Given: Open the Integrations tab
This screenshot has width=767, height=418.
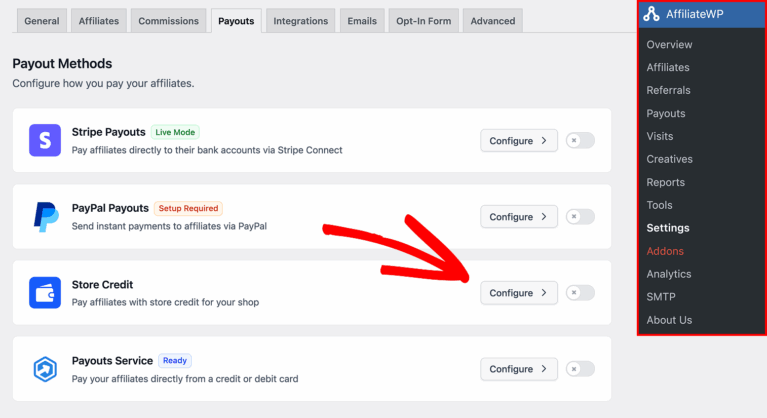Looking at the screenshot, I should click(x=300, y=21).
